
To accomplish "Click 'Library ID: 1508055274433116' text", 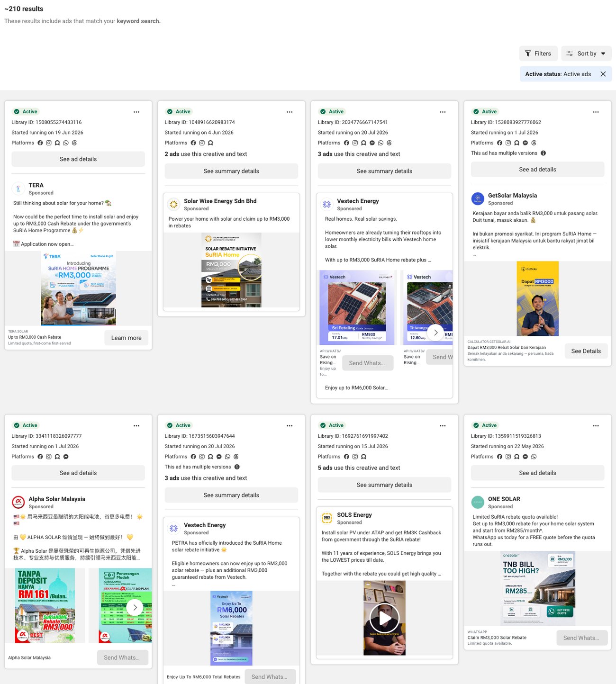I will point(46,122).
